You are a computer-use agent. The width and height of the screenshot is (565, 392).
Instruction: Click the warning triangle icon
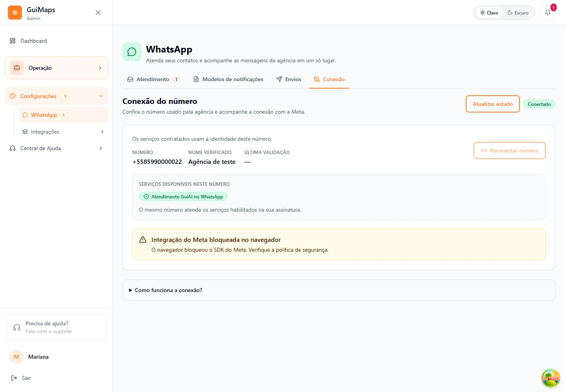tap(143, 240)
